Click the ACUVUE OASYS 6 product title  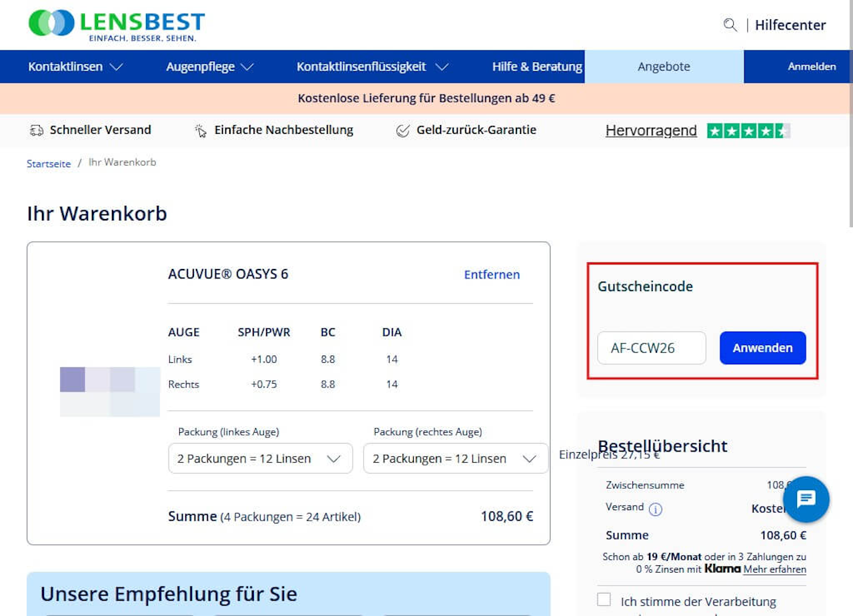[x=229, y=274]
